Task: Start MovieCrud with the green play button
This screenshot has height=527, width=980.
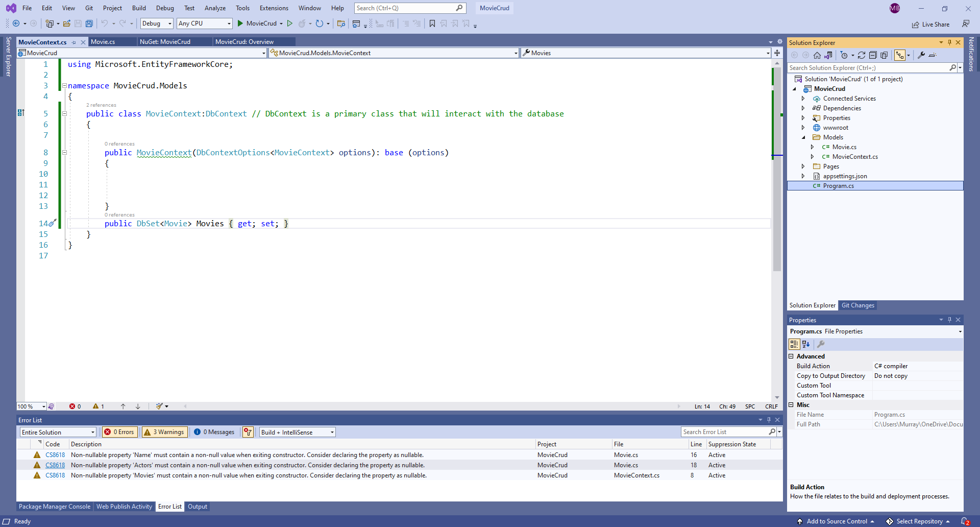Action: click(240, 23)
